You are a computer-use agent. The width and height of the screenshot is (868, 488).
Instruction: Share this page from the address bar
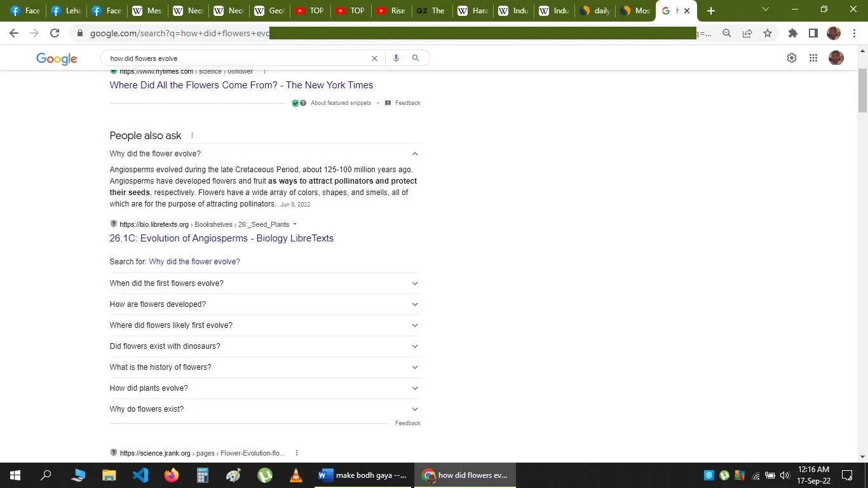[747, 33]
